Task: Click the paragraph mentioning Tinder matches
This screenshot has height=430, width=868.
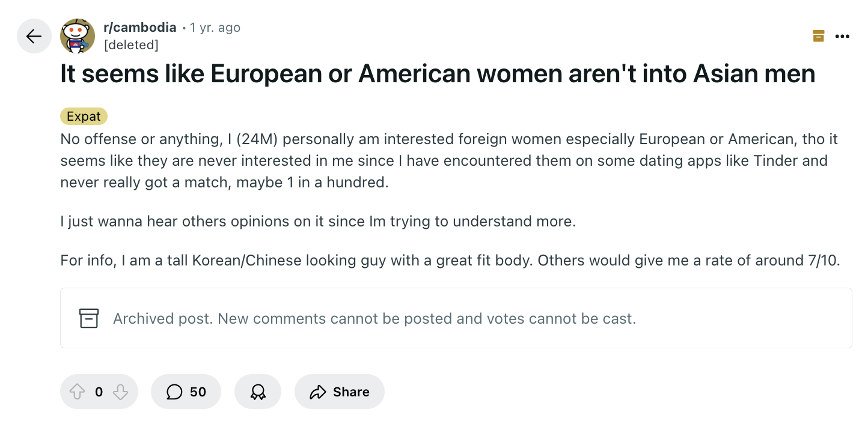Action: pos(449,160)
